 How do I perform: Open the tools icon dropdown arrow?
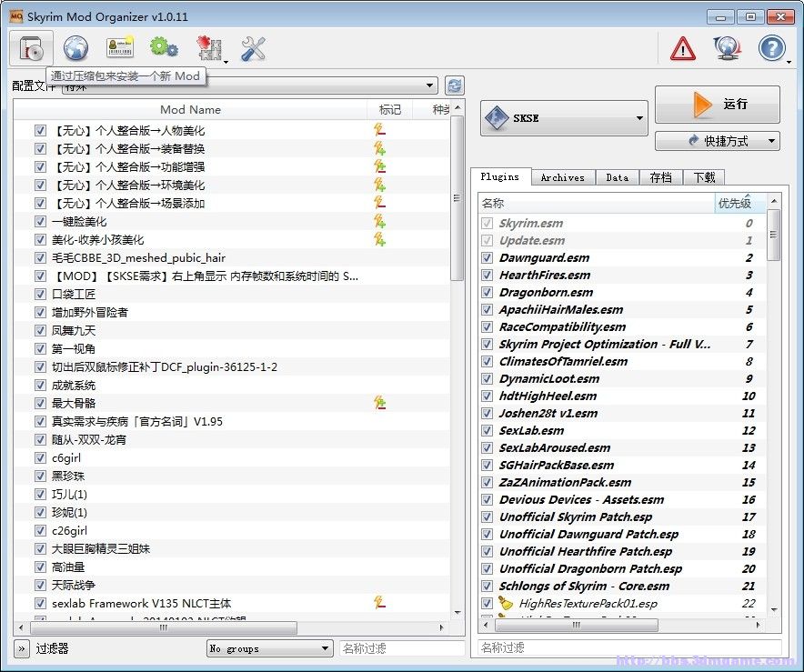226,62
